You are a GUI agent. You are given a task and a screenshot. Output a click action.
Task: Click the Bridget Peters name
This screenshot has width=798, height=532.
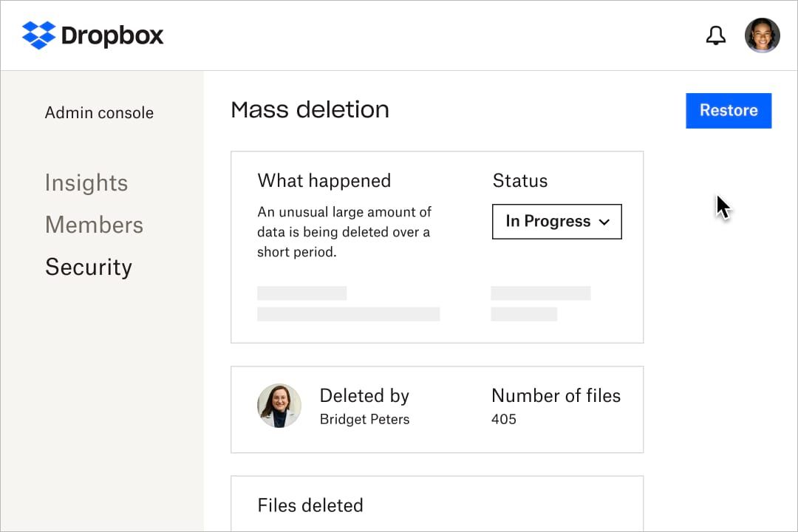[x=364, y=420]
